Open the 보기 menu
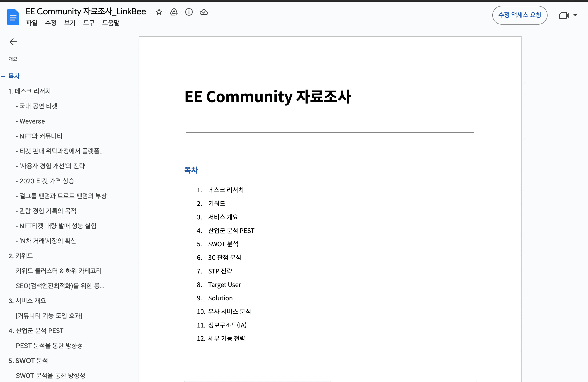Screen dimensions: 588x382 (70, 23)
